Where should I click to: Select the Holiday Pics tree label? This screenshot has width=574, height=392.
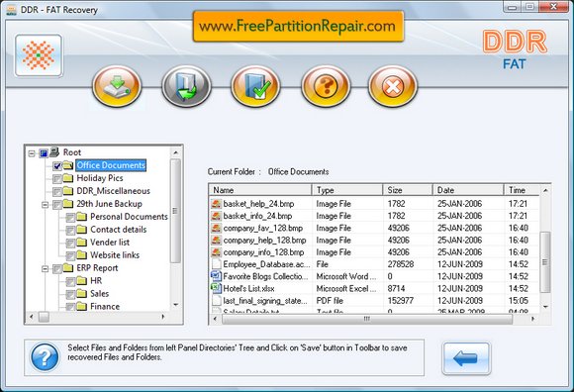(100, 178)
